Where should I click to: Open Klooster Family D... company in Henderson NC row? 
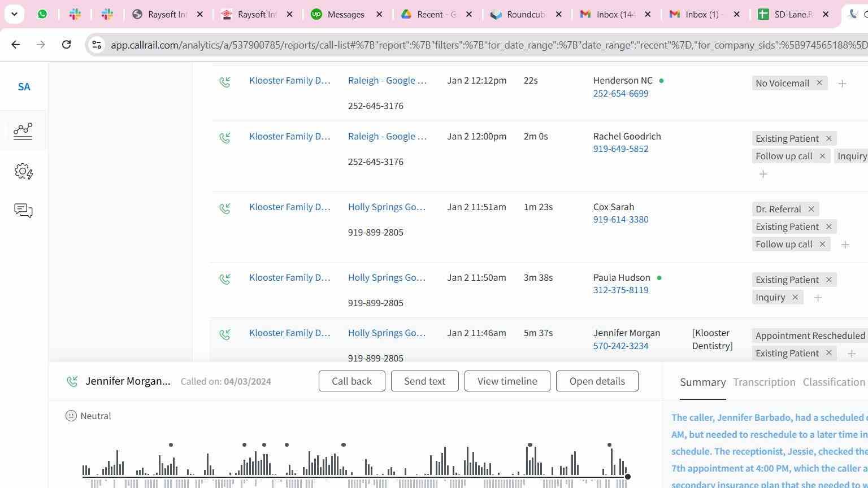289,80
